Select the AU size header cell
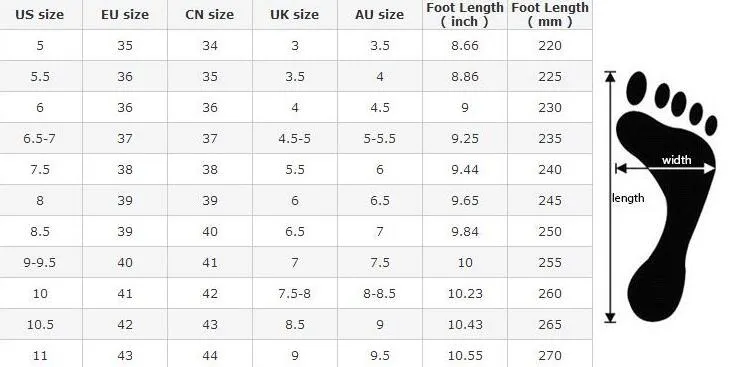This screenshot has width=730, height=367. click(379, 14)
